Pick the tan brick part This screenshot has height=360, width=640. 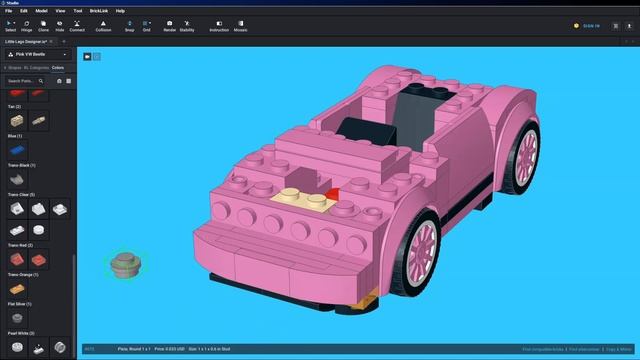pos(17,120)
